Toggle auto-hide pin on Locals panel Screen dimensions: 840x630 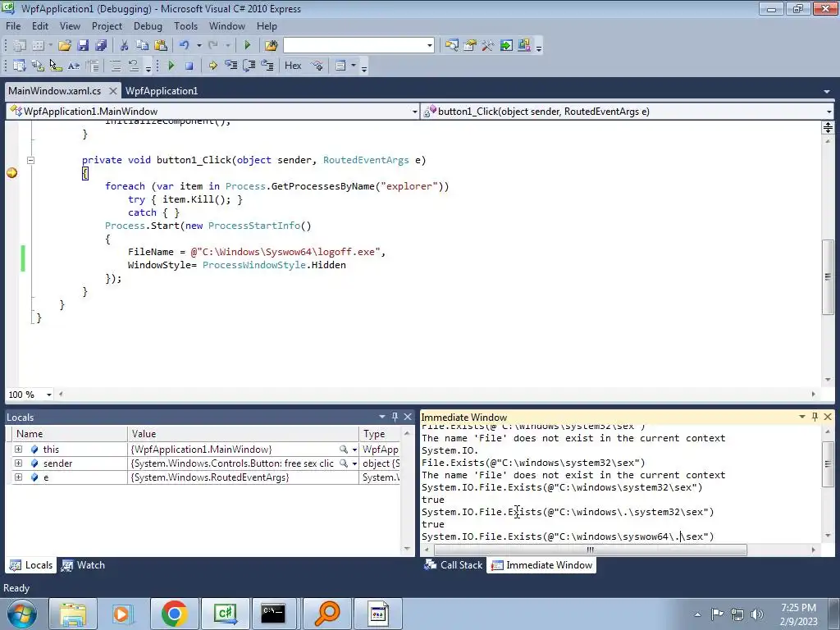(395, 417)
